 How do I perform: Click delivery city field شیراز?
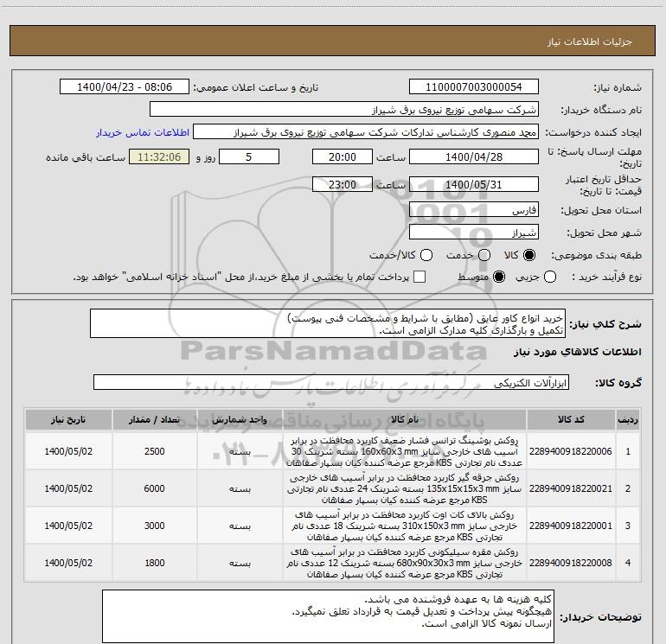coord(474,232)
